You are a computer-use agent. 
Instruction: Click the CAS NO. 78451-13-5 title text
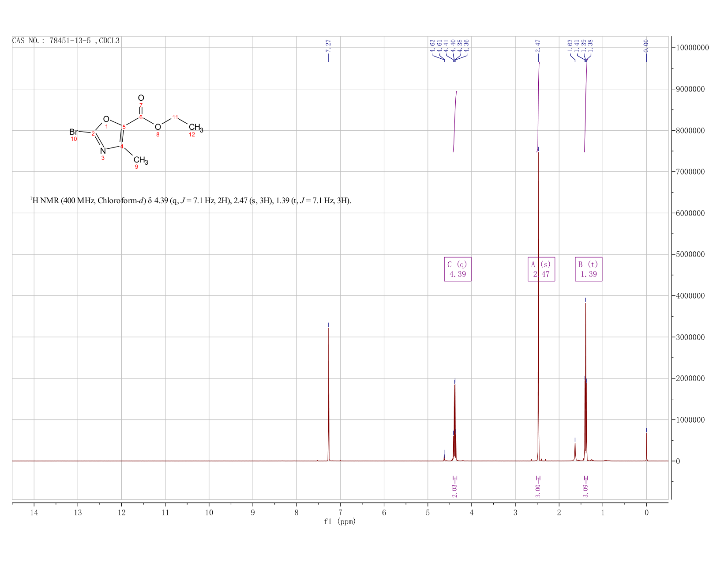[x=66, y=41]
